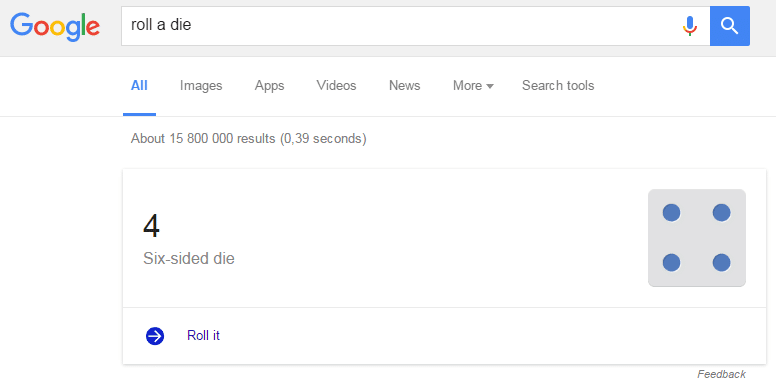The height and width of the screenshot is (392, 776).
Task: Click the Google logo
Action: coord(55,27)
